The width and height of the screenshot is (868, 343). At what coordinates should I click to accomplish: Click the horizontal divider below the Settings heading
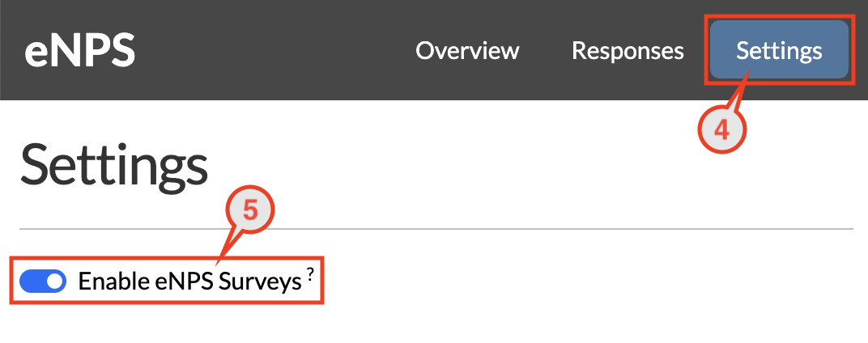coord(436,228)
